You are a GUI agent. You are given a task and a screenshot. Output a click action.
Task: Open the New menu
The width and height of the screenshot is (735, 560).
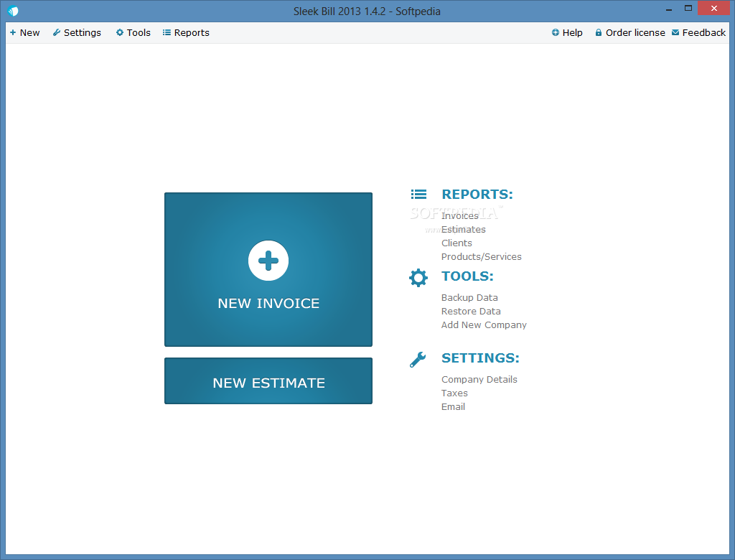coord(25,33)
